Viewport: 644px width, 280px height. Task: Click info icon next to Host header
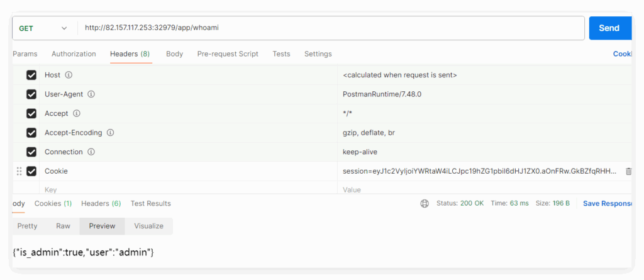pos(69,75)
